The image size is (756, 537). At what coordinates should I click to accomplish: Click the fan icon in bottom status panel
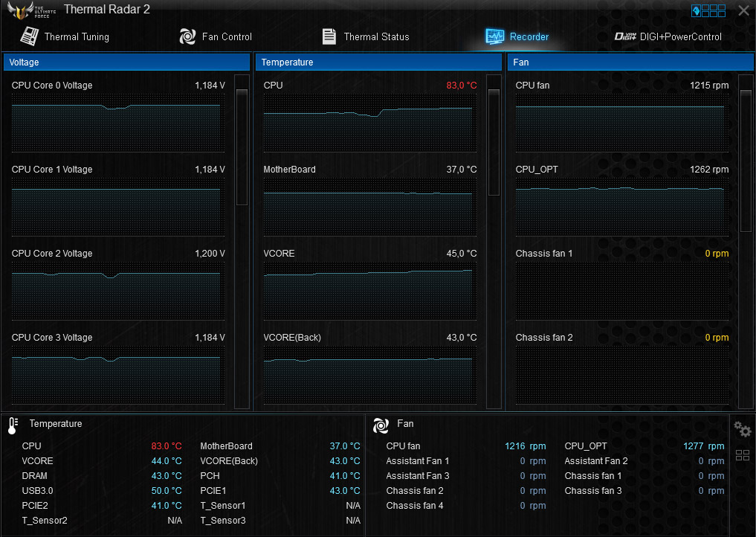pos(381,425)
